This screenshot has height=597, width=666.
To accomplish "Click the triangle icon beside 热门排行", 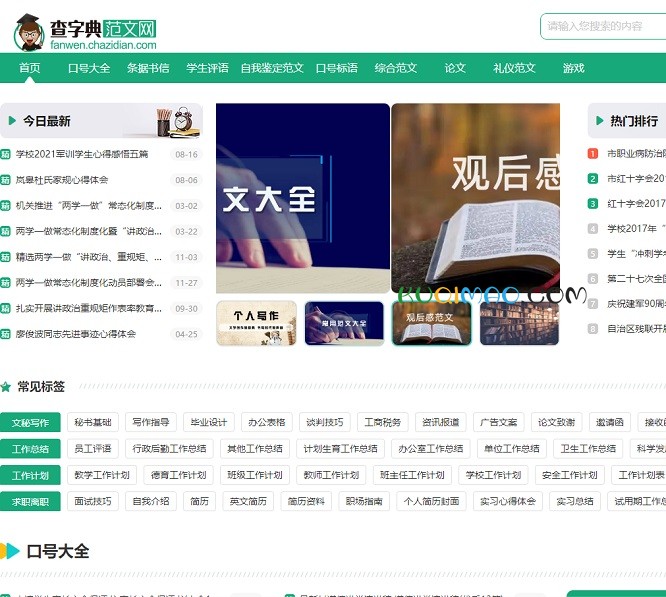I will (600, 121).
